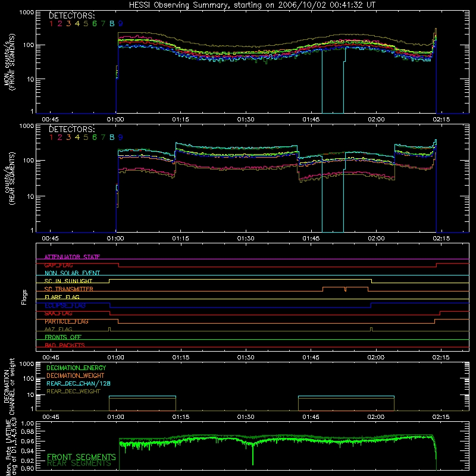Click the FLARE_FLAG label
This screenshot has height=476, width=476.
point(62,297)
